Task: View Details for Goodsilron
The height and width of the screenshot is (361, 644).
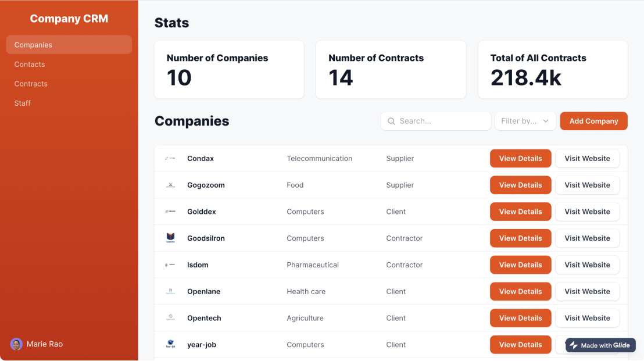Action: pyautogui.click(x=520, y=238)
